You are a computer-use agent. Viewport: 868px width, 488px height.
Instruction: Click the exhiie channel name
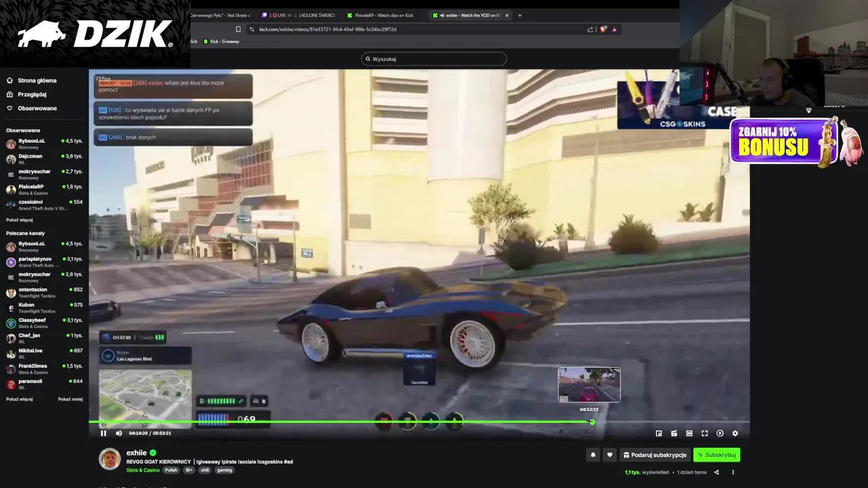click(136, 453)
